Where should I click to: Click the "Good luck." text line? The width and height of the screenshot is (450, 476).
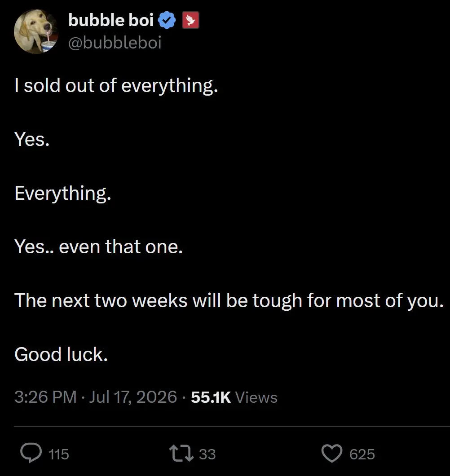61,354
